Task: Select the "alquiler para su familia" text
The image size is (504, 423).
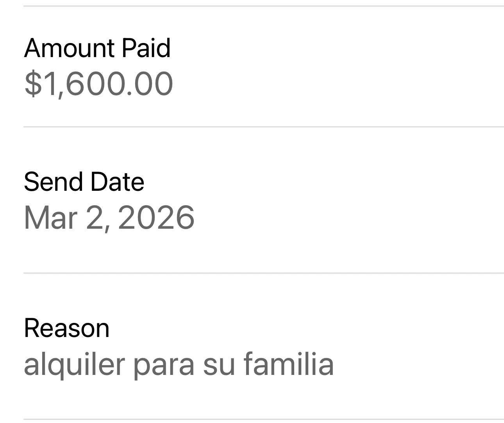Action: coord(179,364)
